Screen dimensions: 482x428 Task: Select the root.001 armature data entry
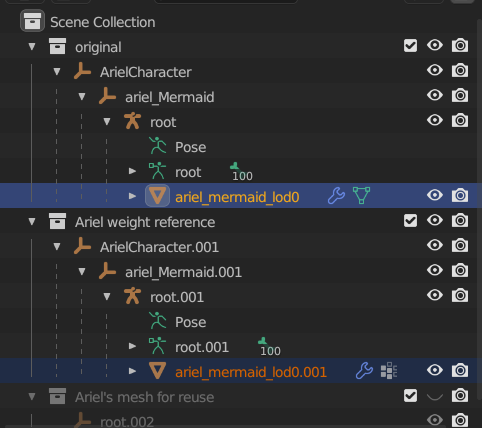coord(202,347)
